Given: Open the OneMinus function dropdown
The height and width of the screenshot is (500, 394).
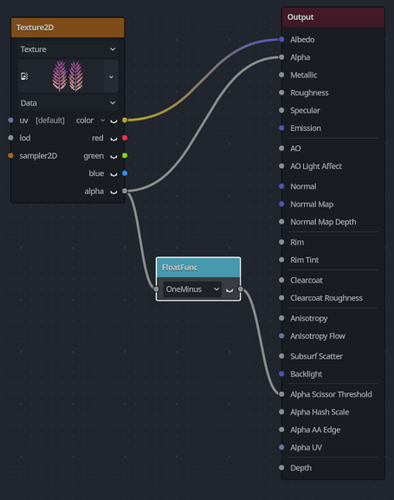Looking at the screenshot, I should point(192,289).
